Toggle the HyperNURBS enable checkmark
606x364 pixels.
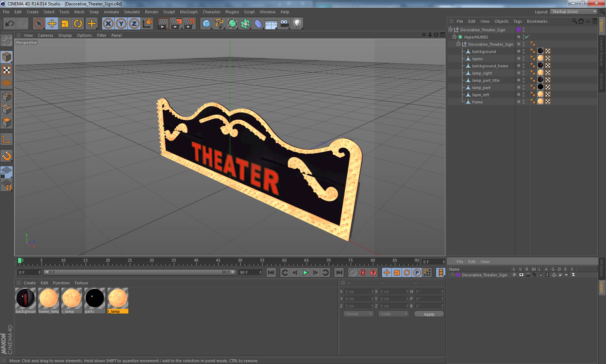(527, 37)
